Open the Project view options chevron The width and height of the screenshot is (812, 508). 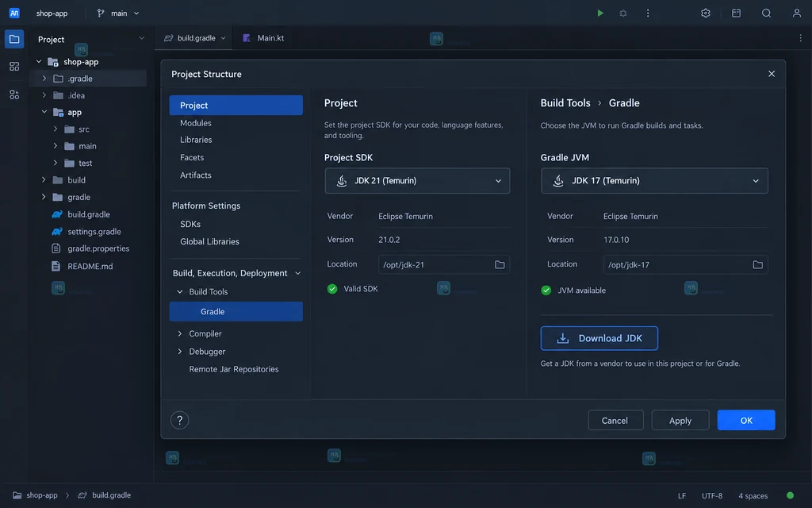141,38
